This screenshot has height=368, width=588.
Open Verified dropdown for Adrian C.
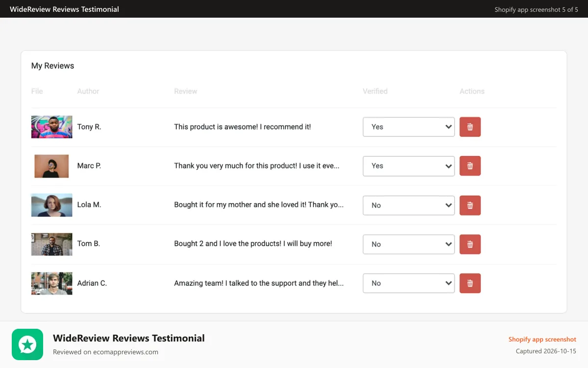(x=409, y=283)
